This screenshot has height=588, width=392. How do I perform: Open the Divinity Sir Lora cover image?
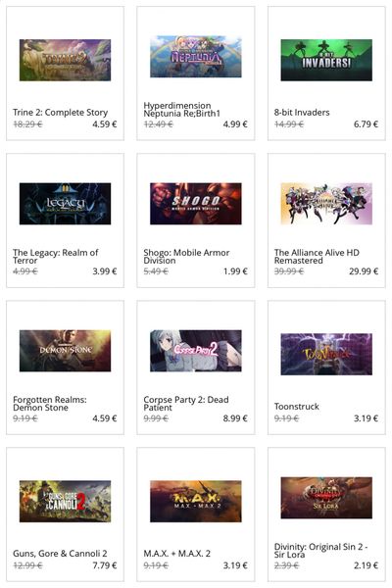[326, 498]
